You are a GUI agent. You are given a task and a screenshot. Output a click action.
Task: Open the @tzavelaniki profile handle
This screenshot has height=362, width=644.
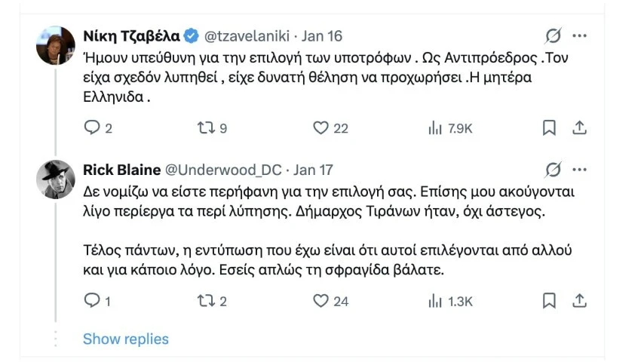[247, 35]
